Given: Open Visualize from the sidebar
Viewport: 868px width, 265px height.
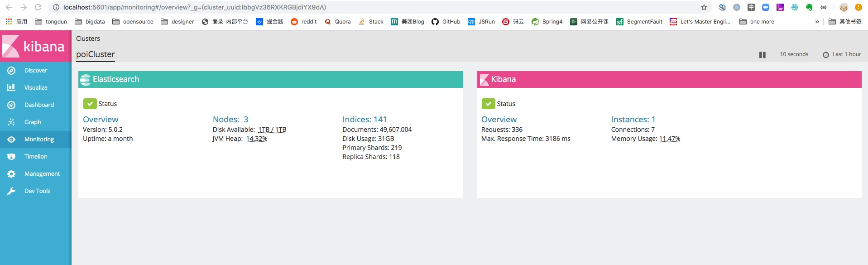Looking at the screenshot, I should tap(35, 88).
